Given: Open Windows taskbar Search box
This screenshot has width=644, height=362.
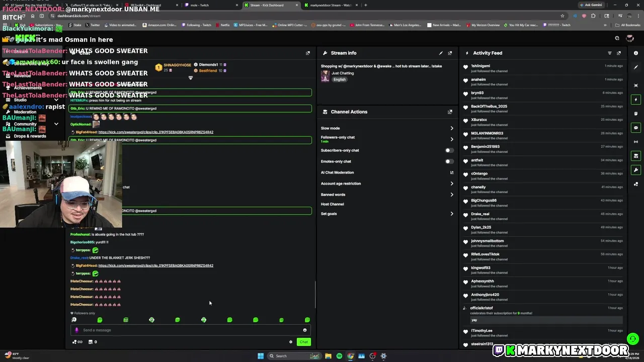Looking at the screenshot, I should pos(294,356).
